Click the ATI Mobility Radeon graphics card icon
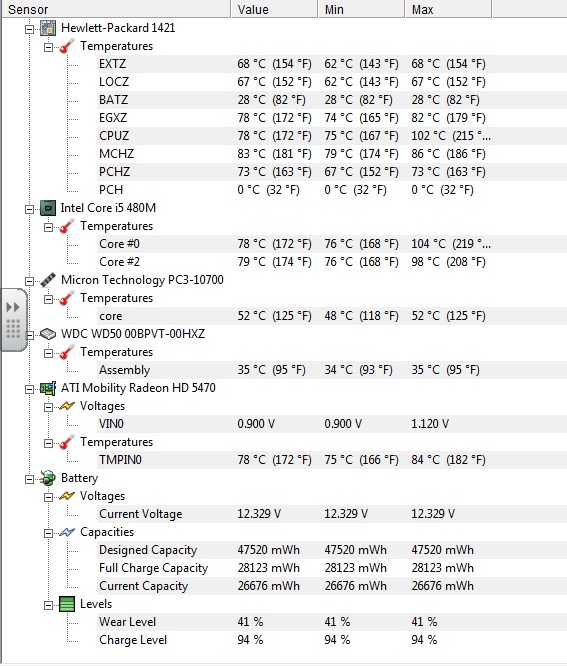The image size is (567, 666). (48, 388)
